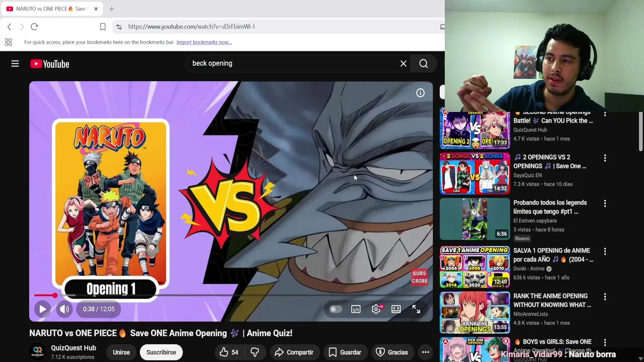Open the QuizQuest Hub channel avatar
The width and height of the screenshot is (644, 362).
(x=38, y=352)
